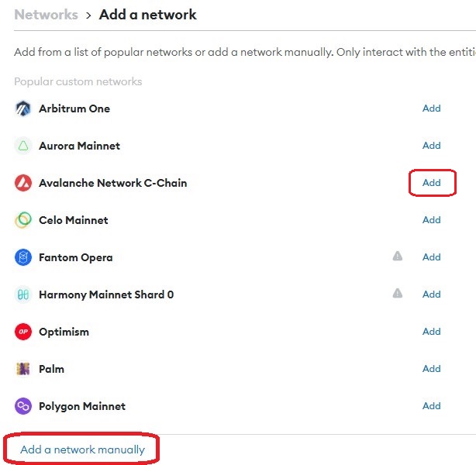The width and height of the screenshot is (476, 465).
Task: Add the Palm network
Action: [x=432, y=369]
